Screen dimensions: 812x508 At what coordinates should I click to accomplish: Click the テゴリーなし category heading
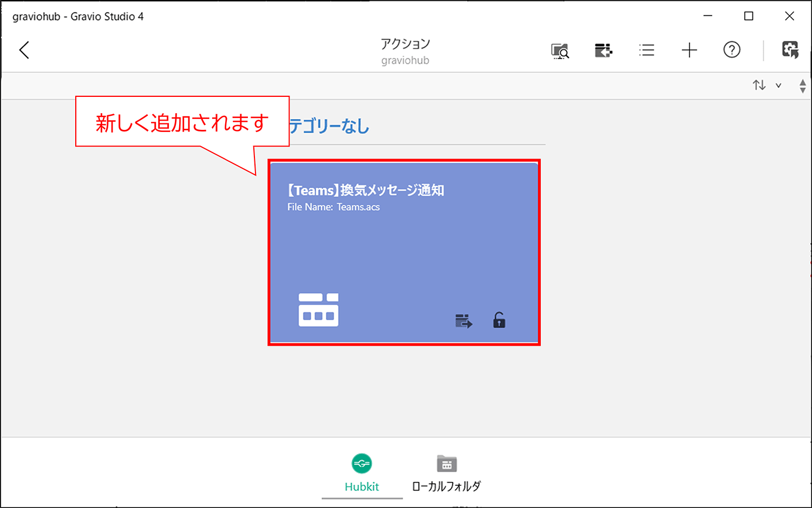click(329, 127)
